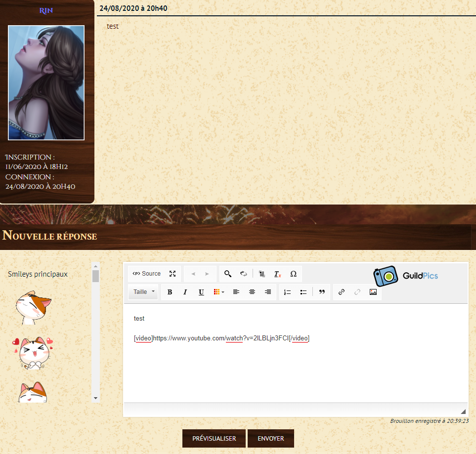Insert an image with picture icon
Viewport: 476px width, 454px height.
(373, 292)
